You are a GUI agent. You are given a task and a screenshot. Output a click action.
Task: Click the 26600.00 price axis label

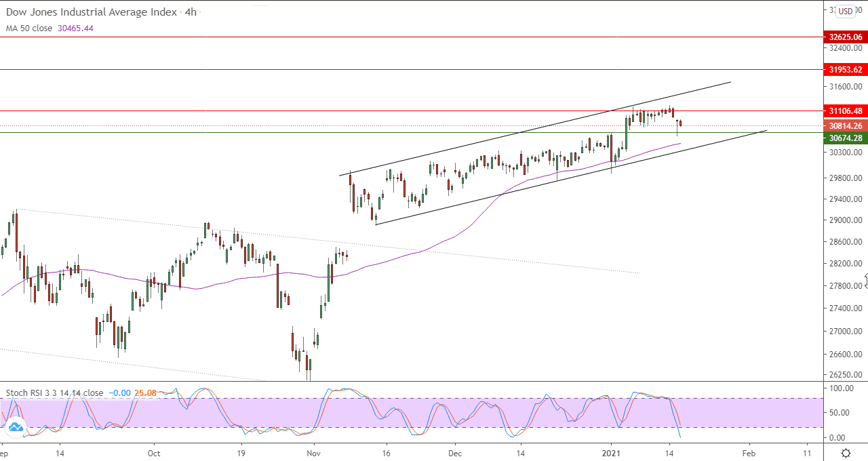pos(846,354)
